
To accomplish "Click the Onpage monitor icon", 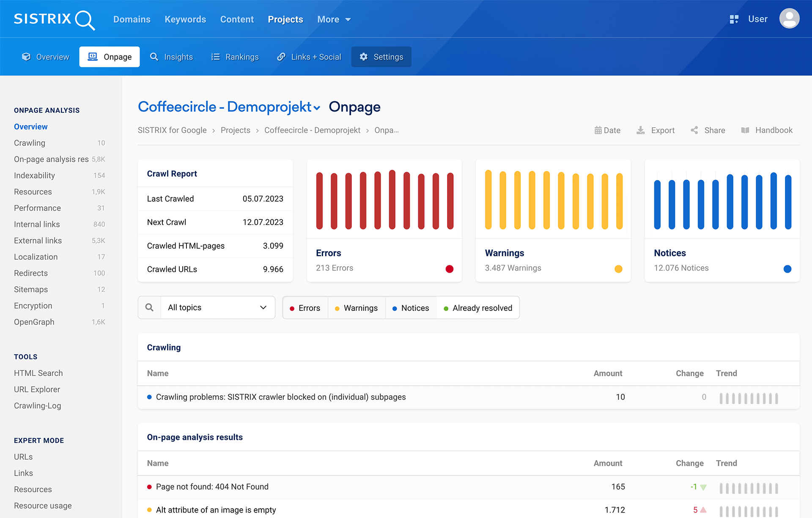I will 93,57.
